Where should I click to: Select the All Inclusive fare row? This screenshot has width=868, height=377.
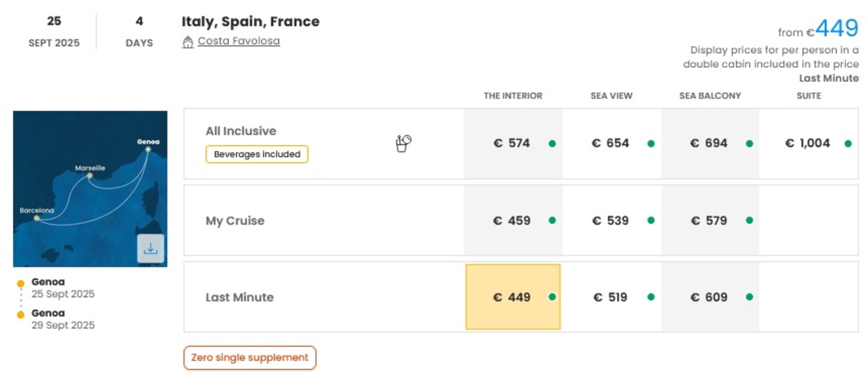[x=521, y=143]
